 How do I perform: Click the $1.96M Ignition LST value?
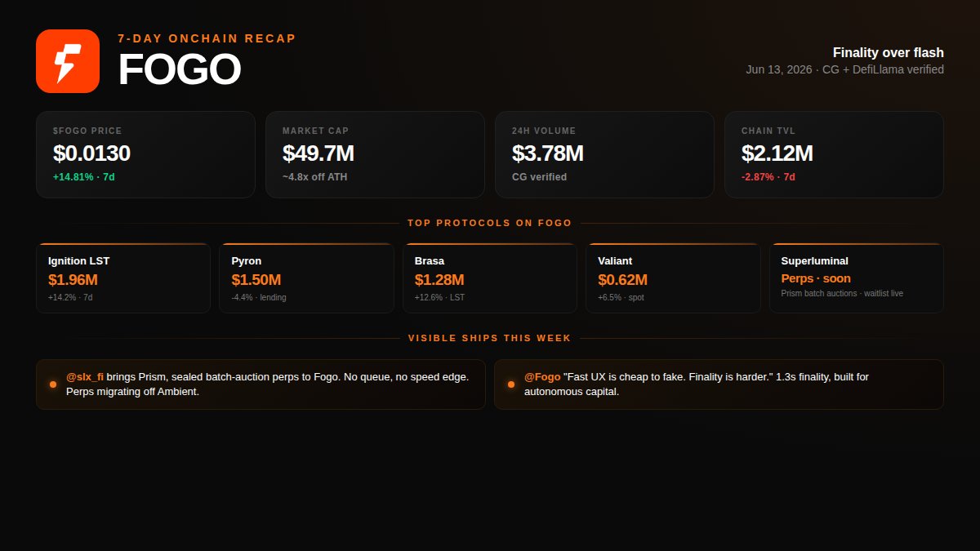[x=73, y=280]
